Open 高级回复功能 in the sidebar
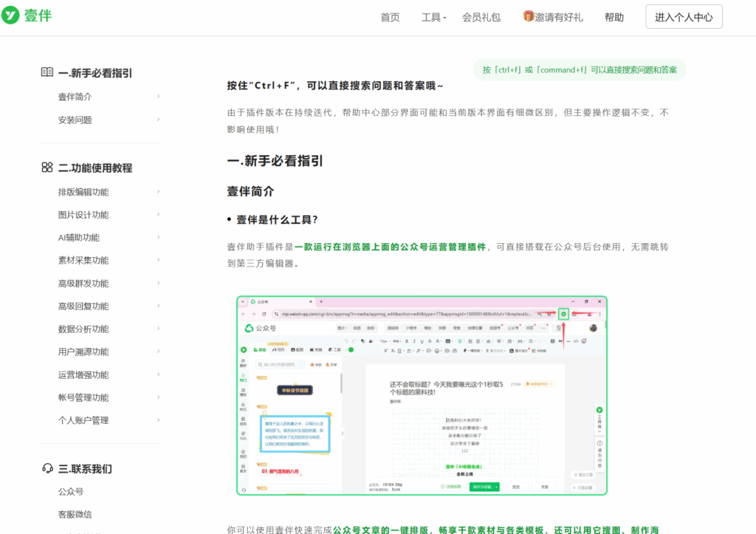This screenshot has height=534, width=756. click(83, 306)
